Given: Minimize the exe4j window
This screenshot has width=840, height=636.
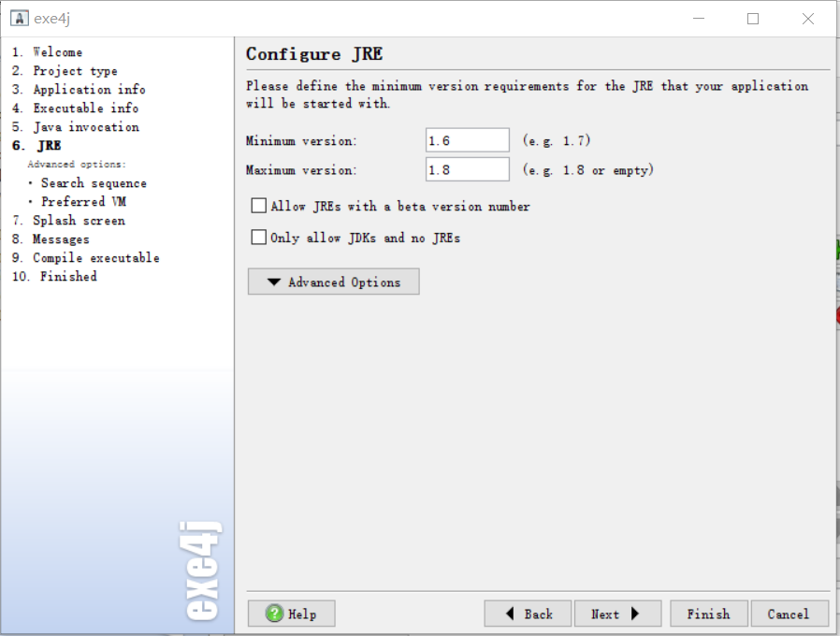Looking at the screenshot, I should [699, 19].
